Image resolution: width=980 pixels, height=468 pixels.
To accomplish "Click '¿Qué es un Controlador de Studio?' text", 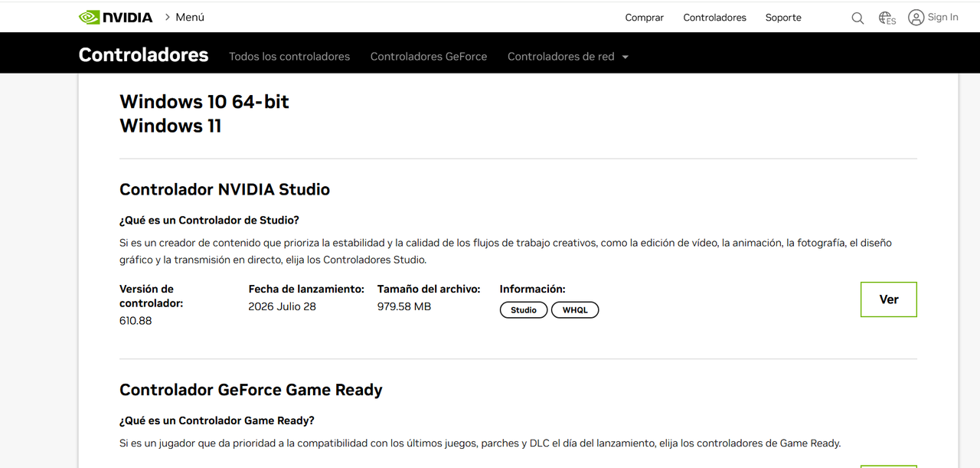I will tap(209, 221).
